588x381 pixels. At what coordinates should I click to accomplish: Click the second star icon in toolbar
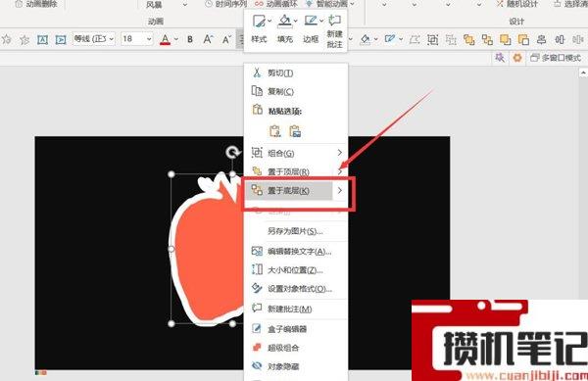pos(24,39)
